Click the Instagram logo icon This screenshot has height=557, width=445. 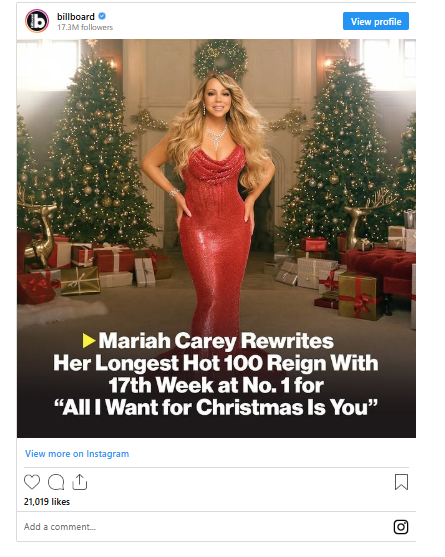(401, 527)
